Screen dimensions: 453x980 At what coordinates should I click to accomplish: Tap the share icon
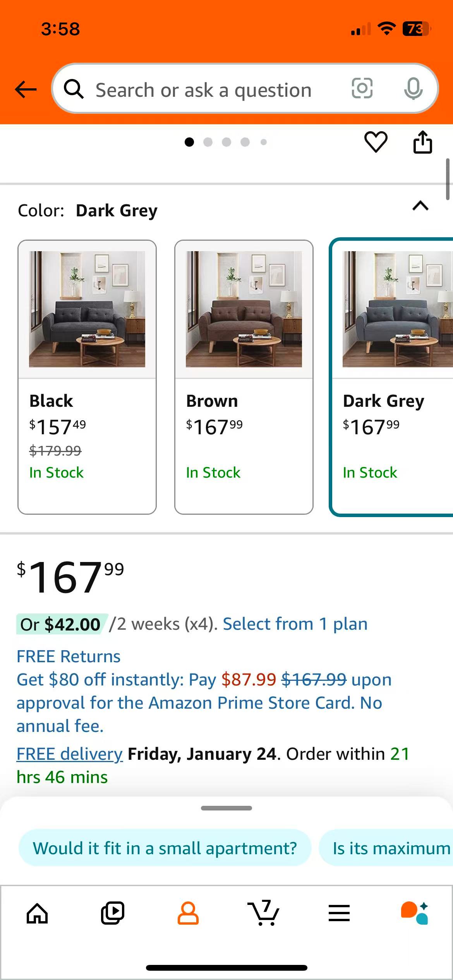[x=422, y=142]
